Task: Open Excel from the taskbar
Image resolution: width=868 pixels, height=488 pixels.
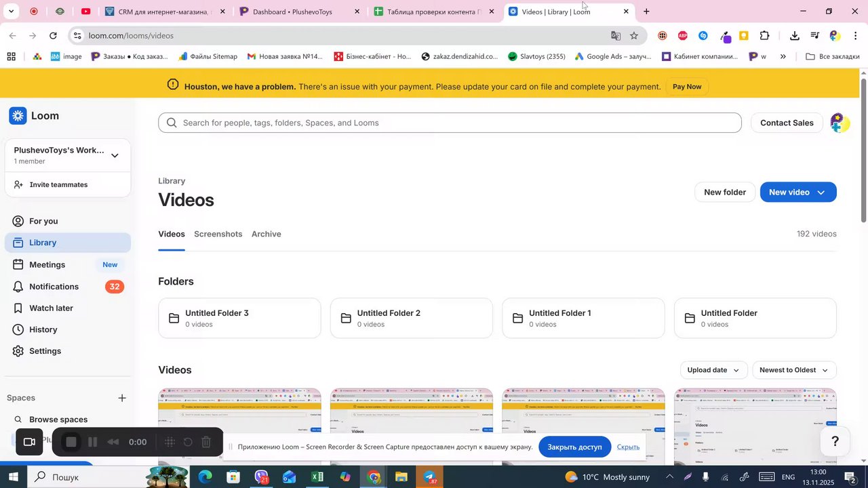Action: coord(317,477)
